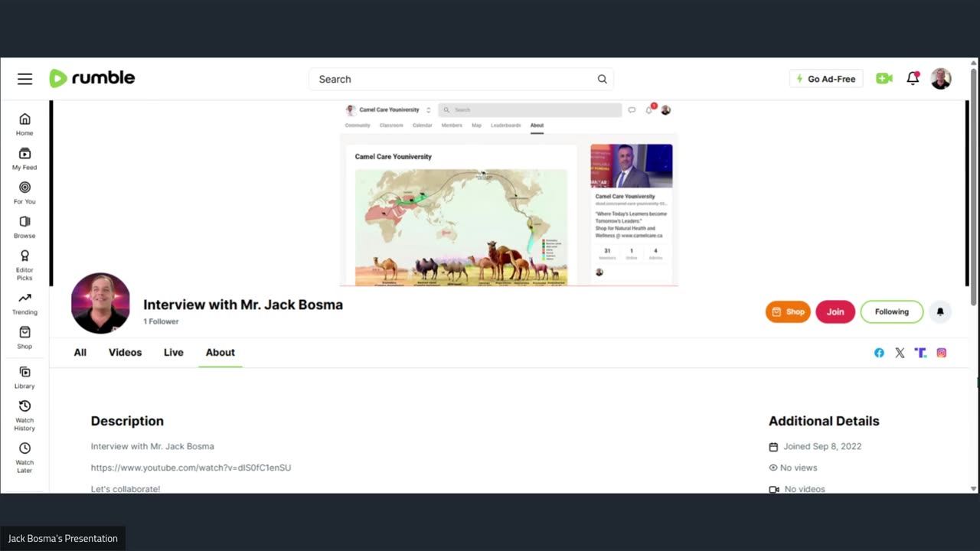Click the Go Ad-Free button
Viewport: 980px width, 551px height.
pyautogui.click(x=826, y=79)
